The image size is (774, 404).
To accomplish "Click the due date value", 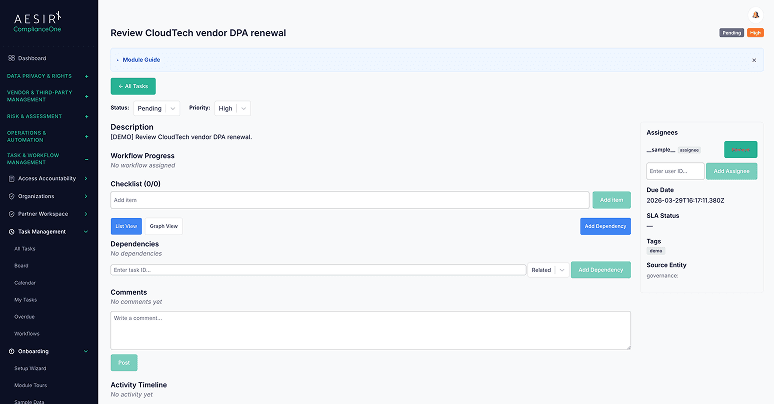I will pos(685,201).
